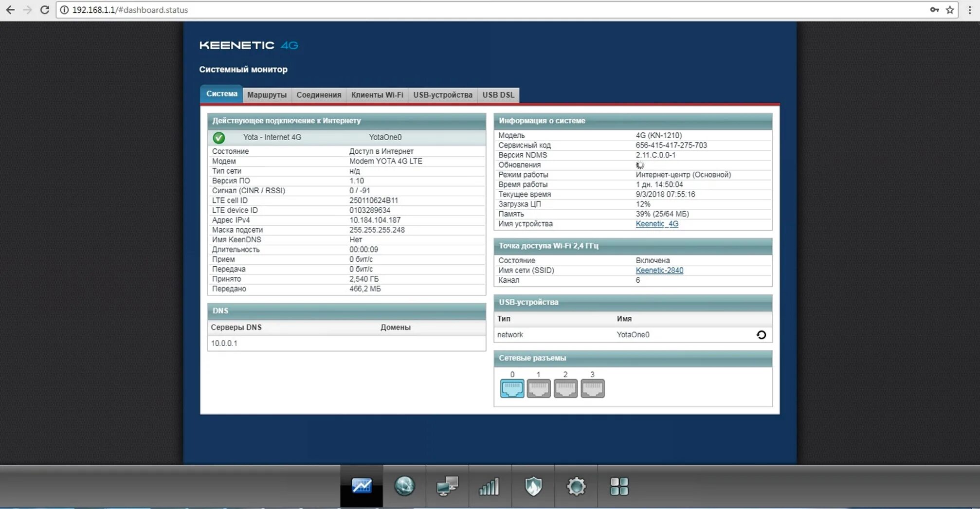
Task: Select network port 3 icon
Action: click(x=593, y=388)
